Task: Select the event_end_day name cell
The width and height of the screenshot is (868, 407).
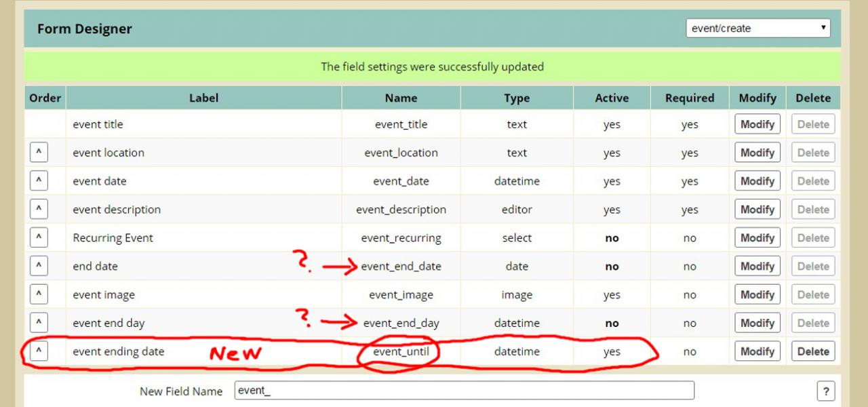Action: coord(401,324)
